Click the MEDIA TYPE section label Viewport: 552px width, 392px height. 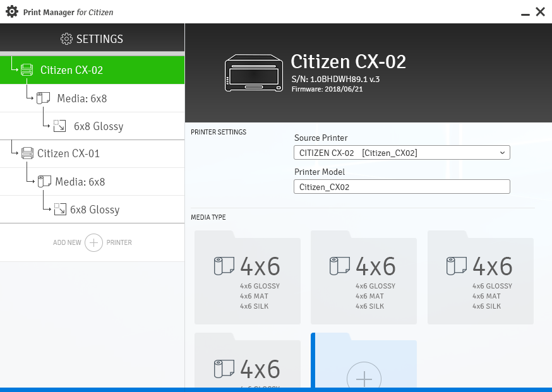208,217
